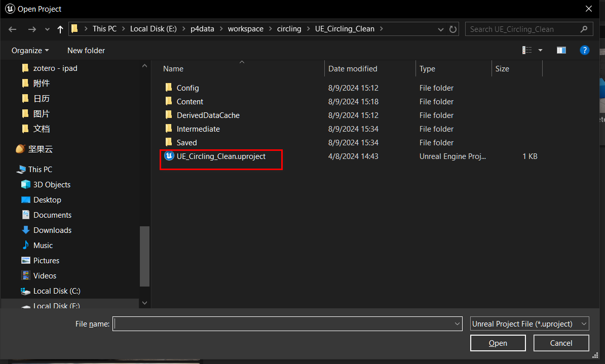
Task: Select UE_Circling_Clean.uproject file name
Action: pyautogui.click(x=221, y=156)
